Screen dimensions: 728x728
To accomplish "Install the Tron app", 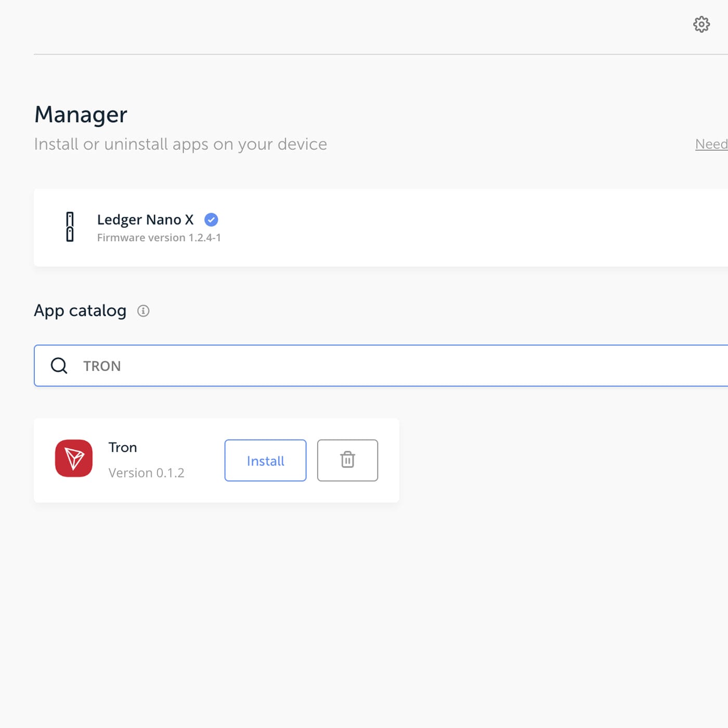I will click(265, 460).
